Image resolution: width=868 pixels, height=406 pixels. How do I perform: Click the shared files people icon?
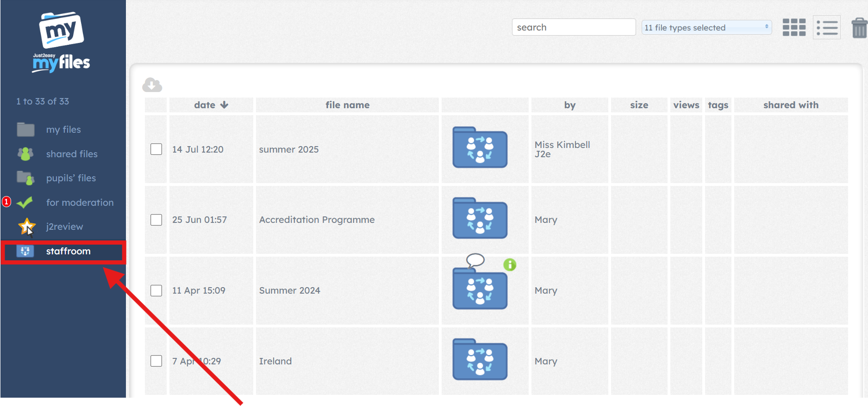[x=25, y=154]
